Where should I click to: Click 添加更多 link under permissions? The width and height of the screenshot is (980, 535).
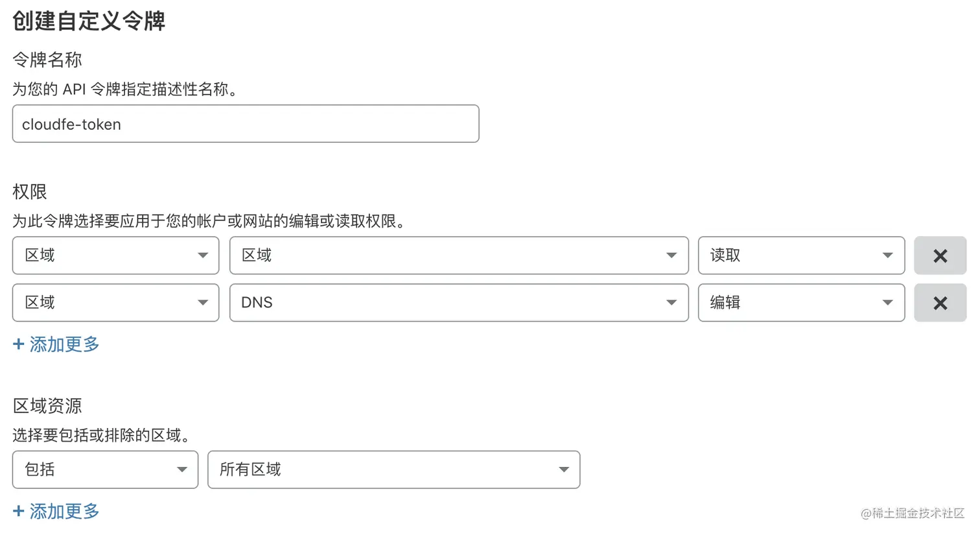[64, 344]
